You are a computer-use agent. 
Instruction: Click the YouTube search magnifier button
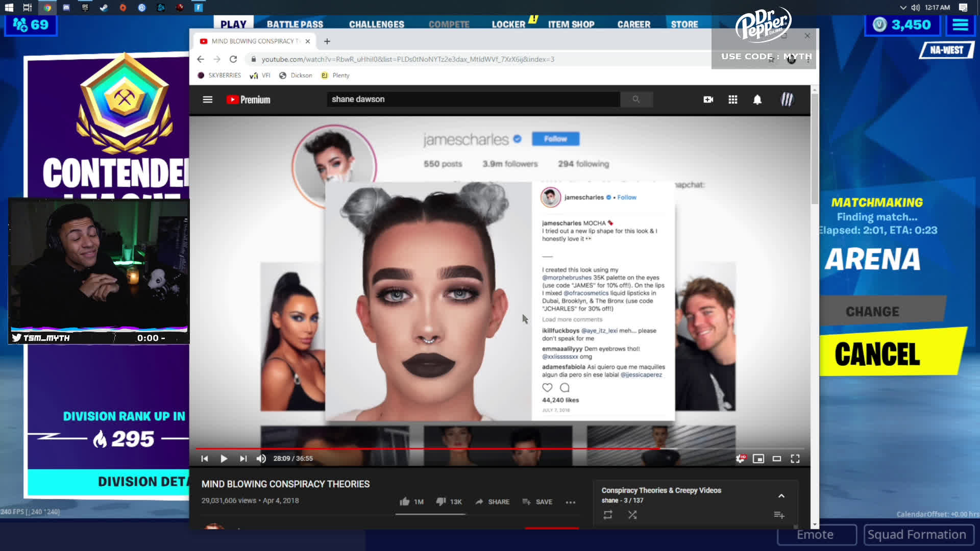pos(636,99)
